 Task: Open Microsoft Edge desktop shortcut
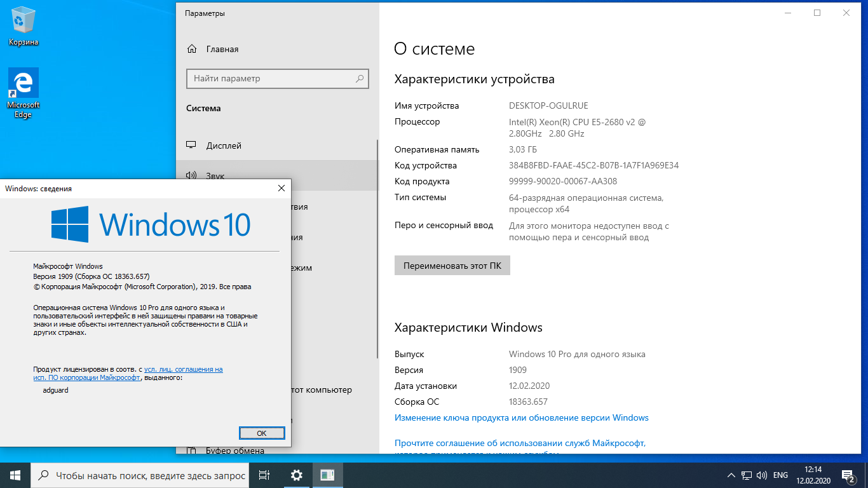click(24, 93)
